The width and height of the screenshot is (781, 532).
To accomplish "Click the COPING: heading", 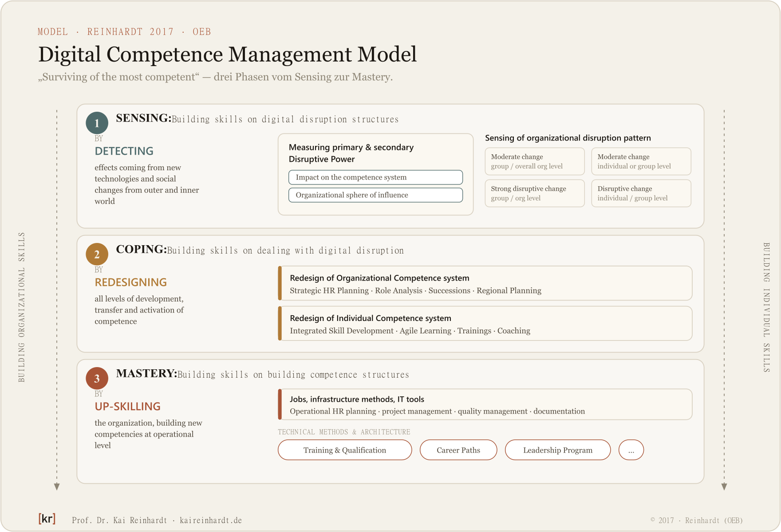I will [141, 249].
